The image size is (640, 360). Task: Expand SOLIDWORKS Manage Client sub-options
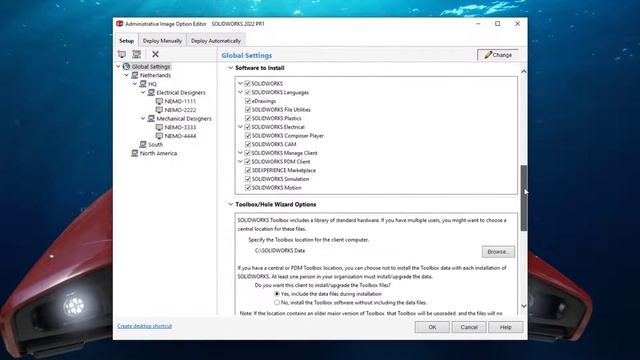(240, 153)
